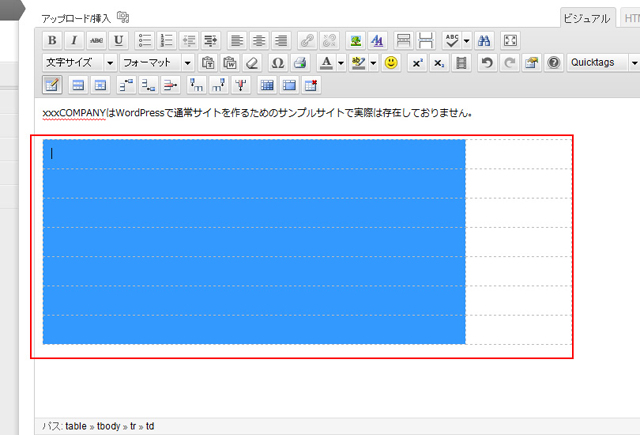The width and height of the screenshot is (640, 435).
Task: Insert a table row before
Action: click(x=126, y=85)
